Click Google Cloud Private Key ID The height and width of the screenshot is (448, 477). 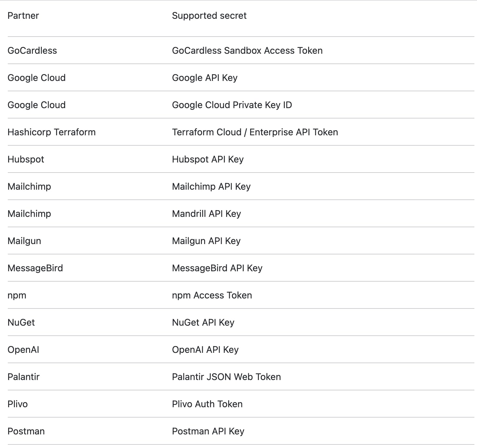(x=232, y=105)
